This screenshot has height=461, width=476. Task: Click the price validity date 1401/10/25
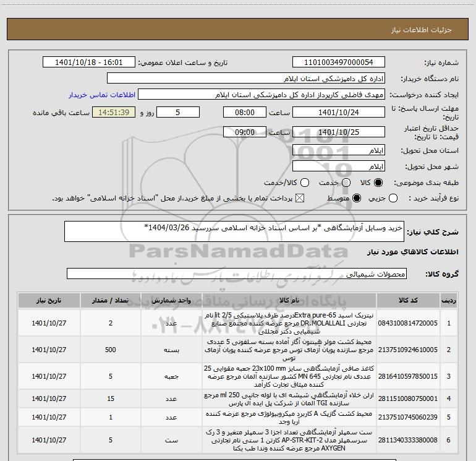[339, 132]
